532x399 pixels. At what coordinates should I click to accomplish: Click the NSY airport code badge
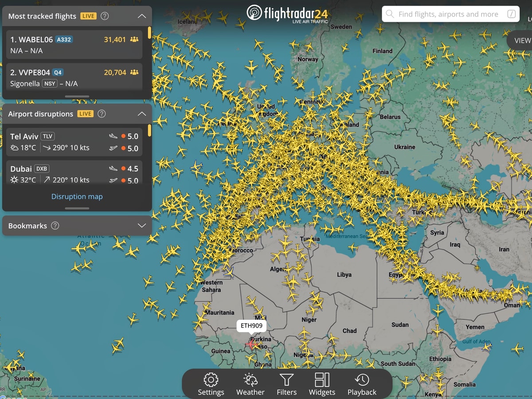[x=50, y=84]
